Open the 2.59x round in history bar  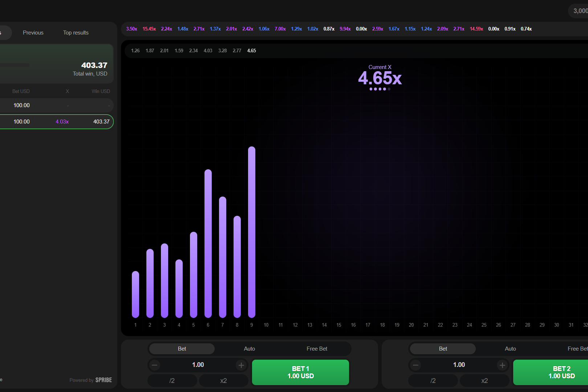(378, 29)
